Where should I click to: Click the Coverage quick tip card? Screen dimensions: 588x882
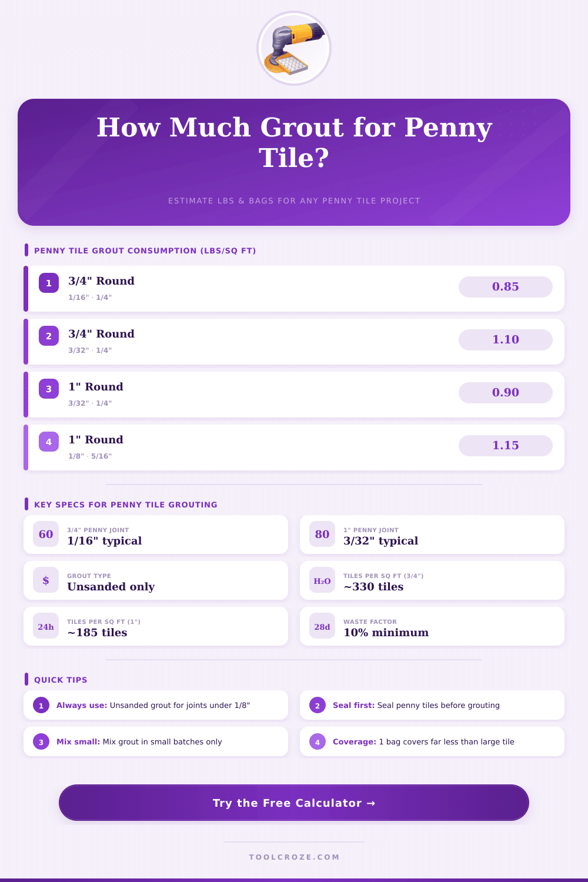(x=432, y=741)
